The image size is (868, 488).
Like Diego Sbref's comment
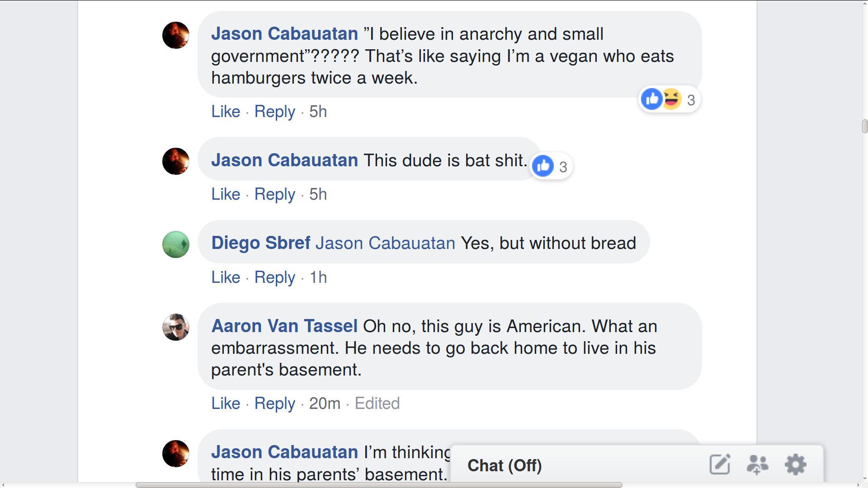point(225,277)
